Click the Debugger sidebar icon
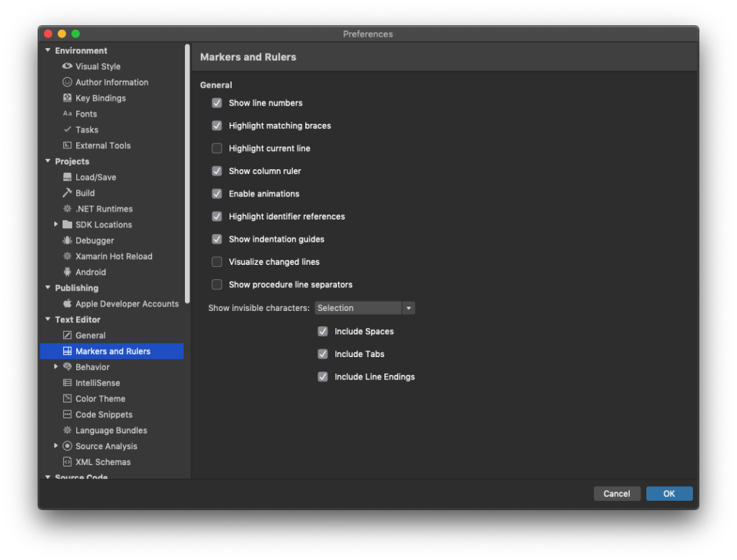This screenshot has height=560, width=737. [x=66, y=240]
